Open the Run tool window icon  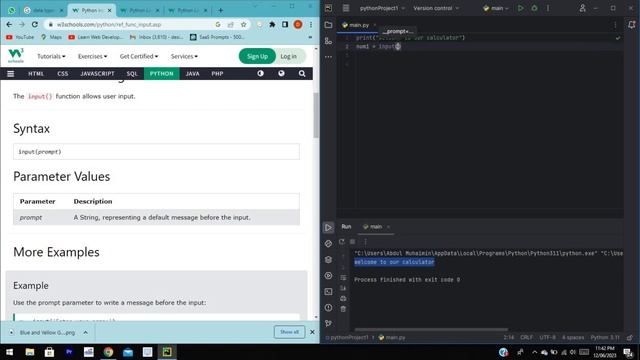(328, 228)
